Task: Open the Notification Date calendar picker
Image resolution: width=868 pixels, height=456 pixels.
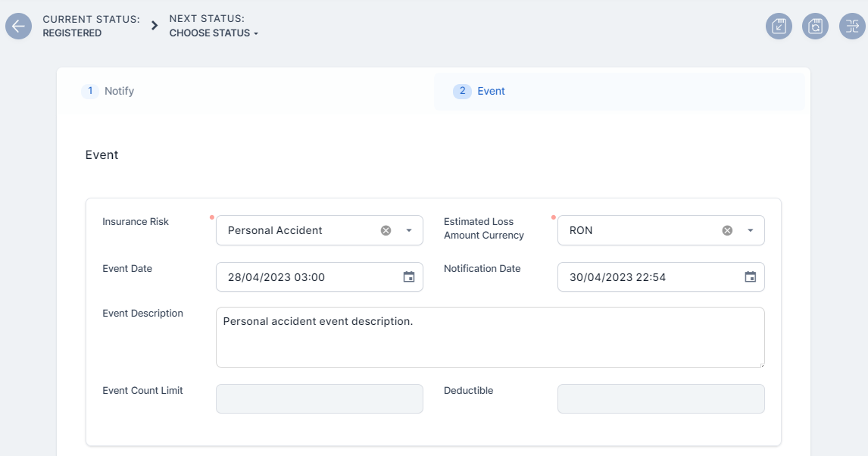Action: tap(751, 277)
